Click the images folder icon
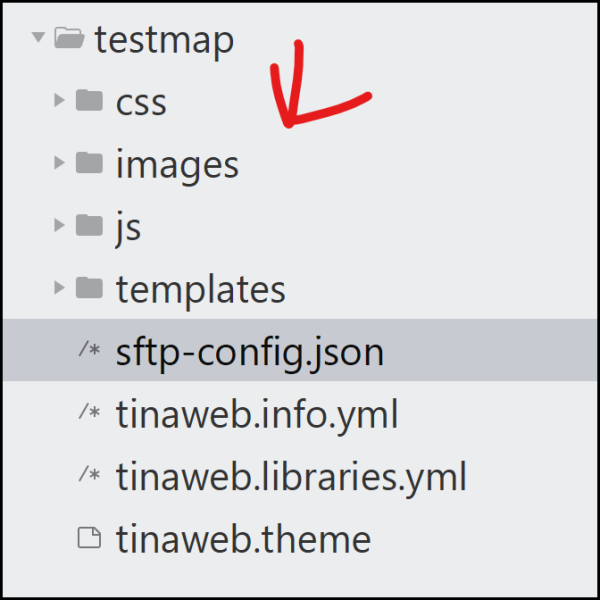The width and height of the screenshot is (600, 600). tap(90, 163)
